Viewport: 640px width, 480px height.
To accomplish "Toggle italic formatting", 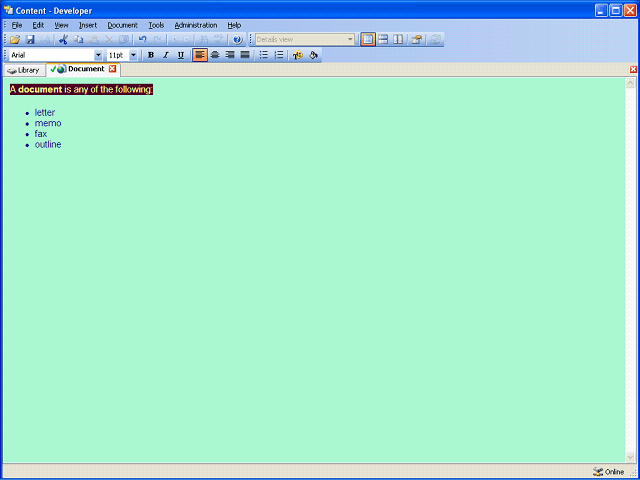I will pos(166,55).
